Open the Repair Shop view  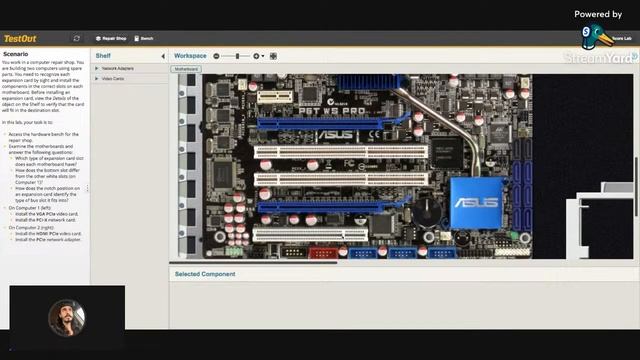tap(111, 38)
